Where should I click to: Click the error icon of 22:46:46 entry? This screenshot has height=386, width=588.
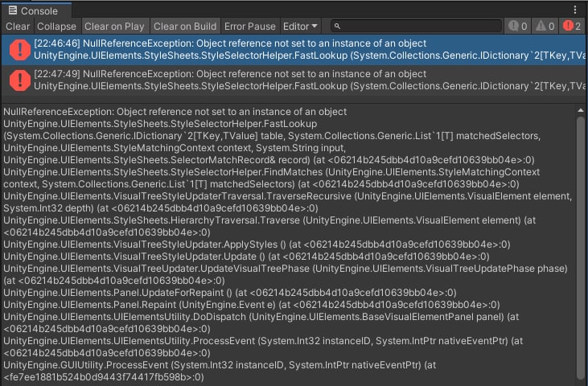coord(19,50)
